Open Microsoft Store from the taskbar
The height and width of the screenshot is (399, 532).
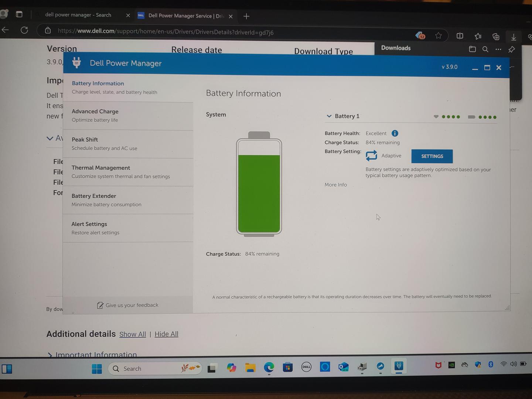click(288, 367)
